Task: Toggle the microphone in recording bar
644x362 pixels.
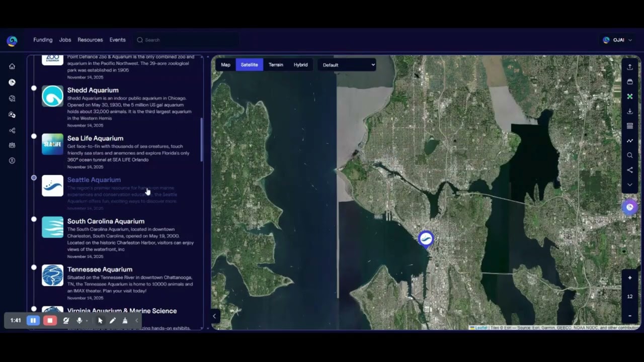Action: pyautogui.click(x=79, y=320)
